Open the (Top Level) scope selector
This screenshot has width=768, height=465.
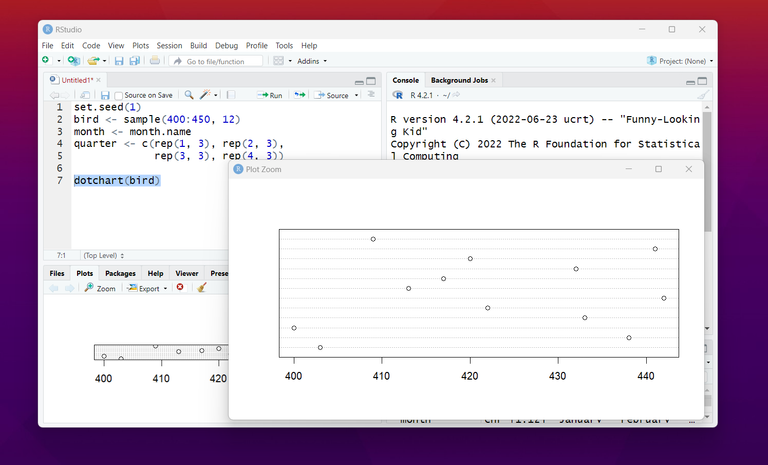(x=103, y=255)
